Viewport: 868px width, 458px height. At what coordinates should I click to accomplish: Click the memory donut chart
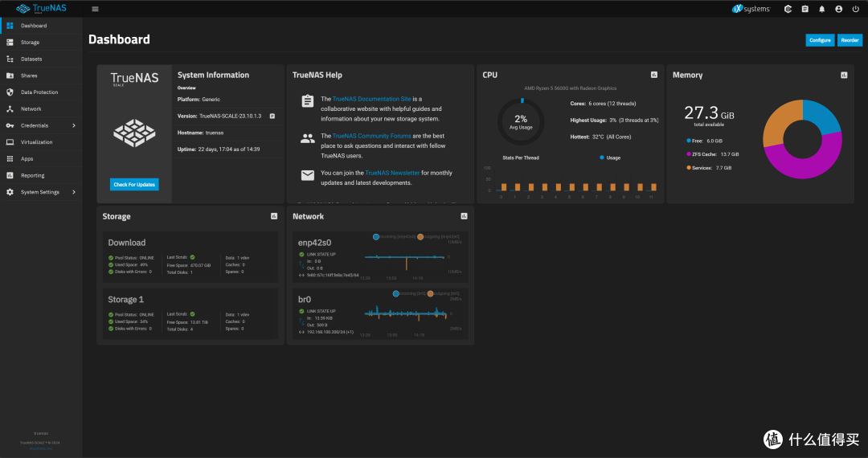click(802, 139)
